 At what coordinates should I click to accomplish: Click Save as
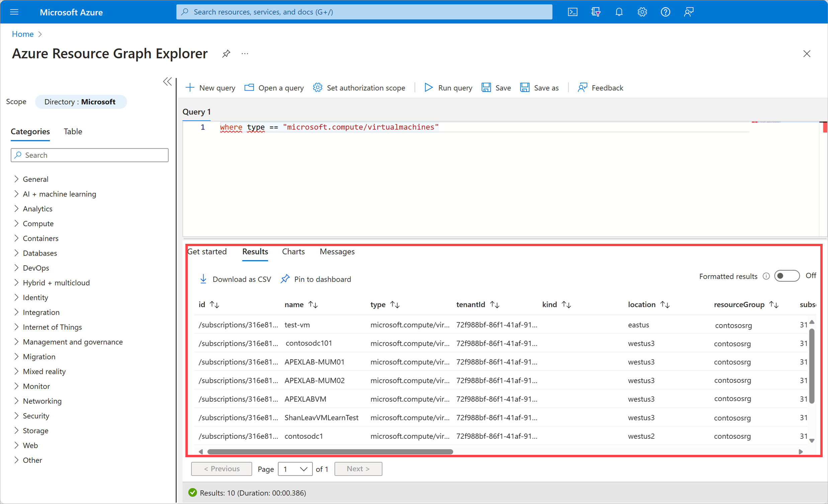click(x=540, y=88)
